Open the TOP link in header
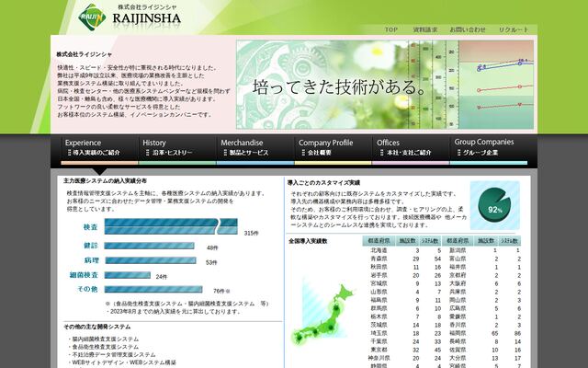 390,29
